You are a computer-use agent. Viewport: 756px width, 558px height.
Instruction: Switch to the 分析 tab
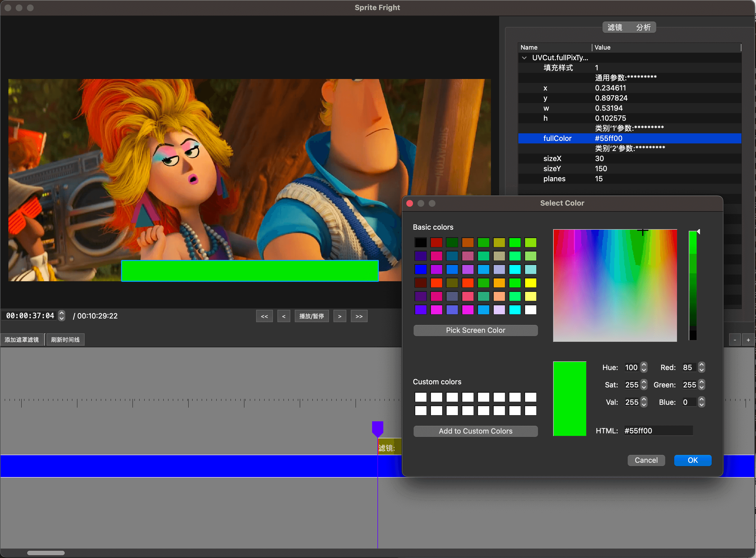(643, 27)
